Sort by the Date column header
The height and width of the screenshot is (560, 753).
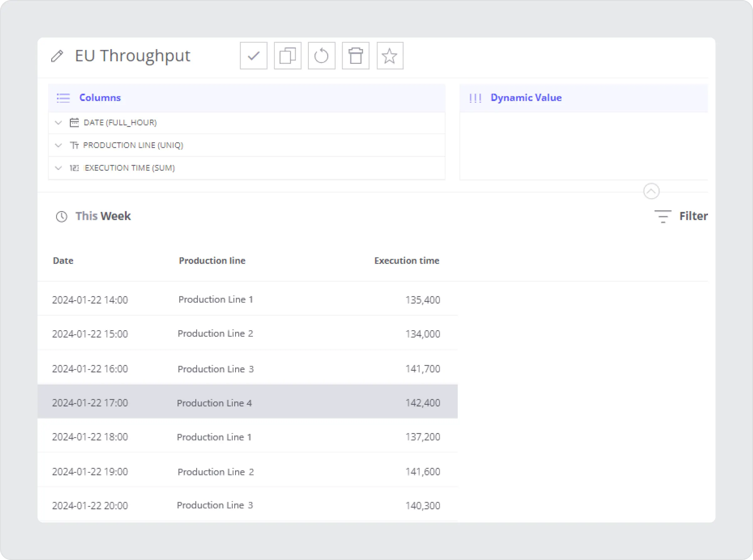[63, 261]
